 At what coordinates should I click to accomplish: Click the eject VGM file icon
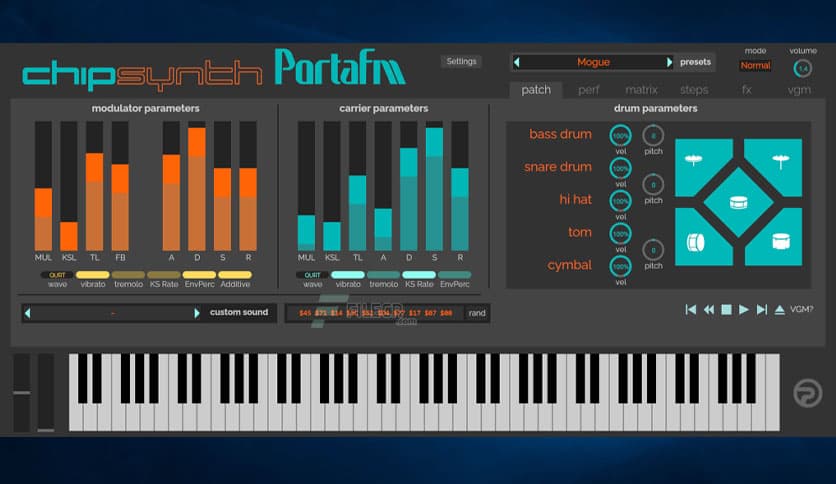click(x=779, y=309)
